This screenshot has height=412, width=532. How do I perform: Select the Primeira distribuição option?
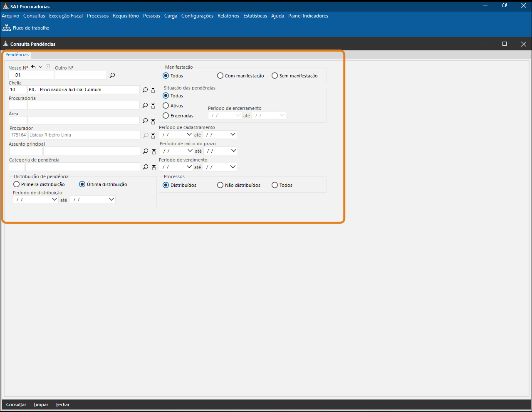point(17,184)
